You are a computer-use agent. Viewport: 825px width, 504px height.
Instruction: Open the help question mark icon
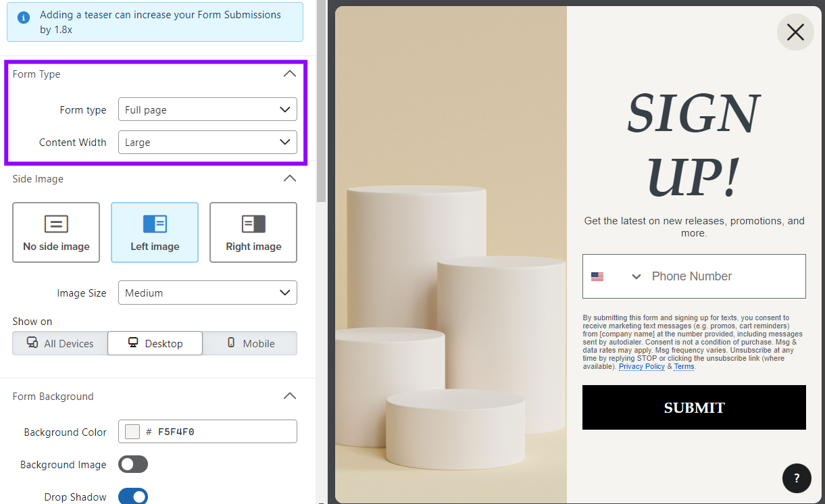797,478
